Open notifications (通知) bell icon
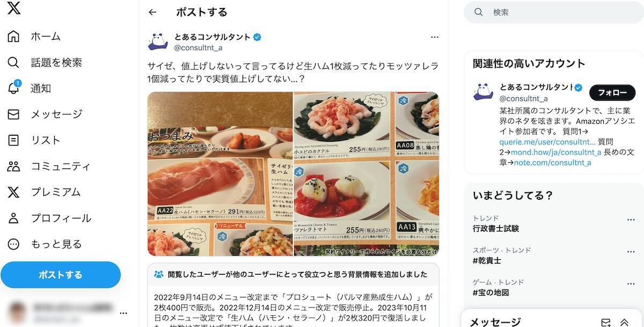 tap(13, 88)
